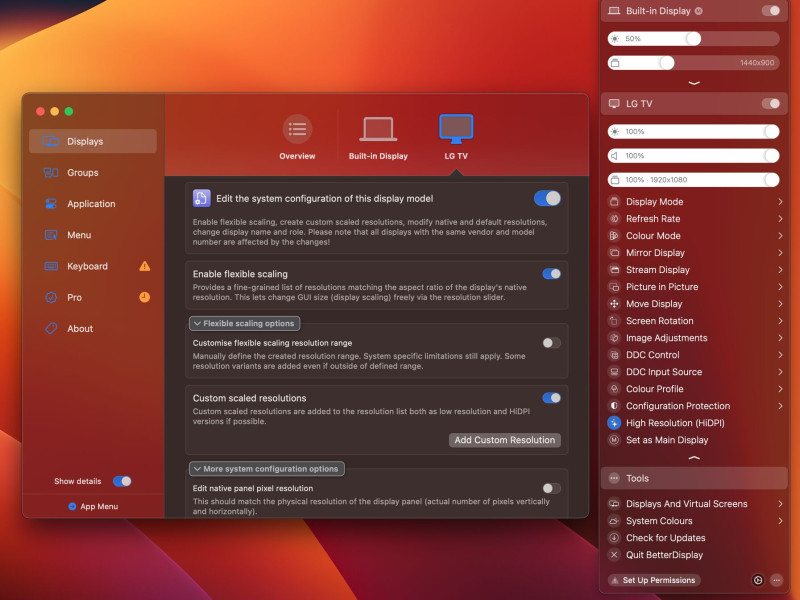The width and height of the screenshot is (800, 600).
Task: Open the About sidebar section
Action: 93,329
